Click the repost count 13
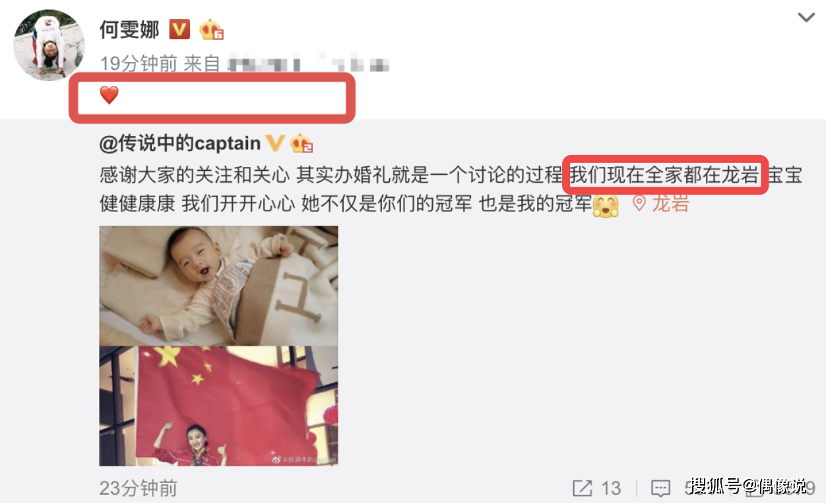Image resolution: width=826 pixels, height=504 pixels. 611,488
